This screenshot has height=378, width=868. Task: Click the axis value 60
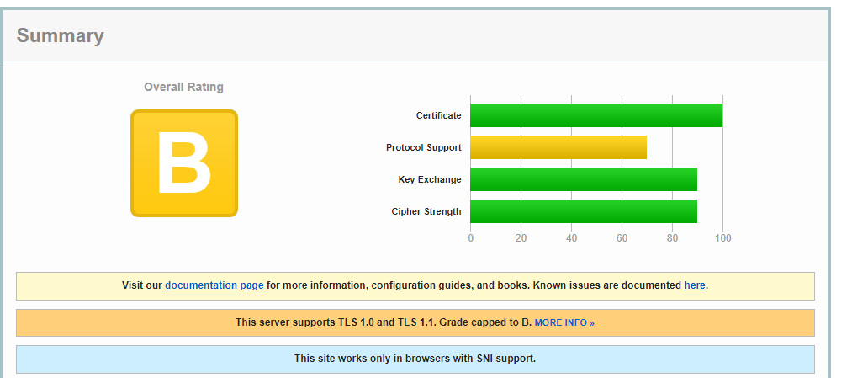622,238
